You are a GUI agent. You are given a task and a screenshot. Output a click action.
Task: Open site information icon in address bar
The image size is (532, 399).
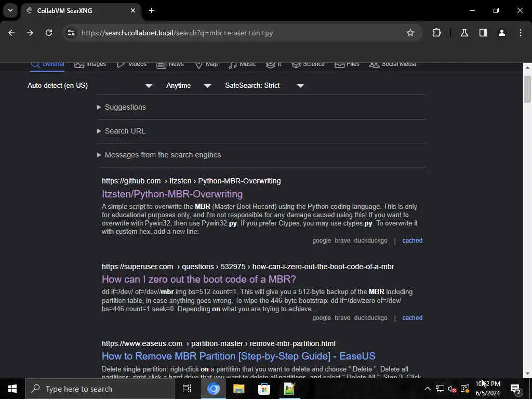(x=71, y=33)
